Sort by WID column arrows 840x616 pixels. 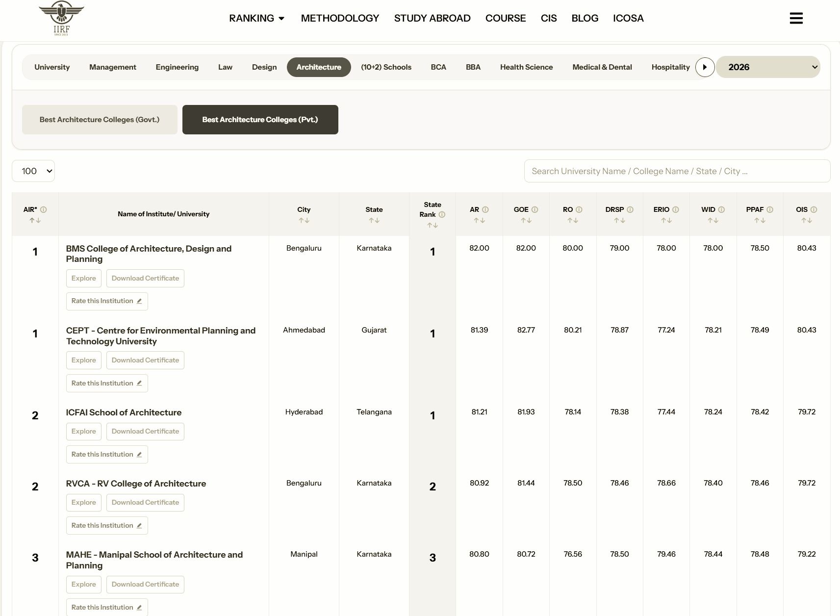point(713,220)
